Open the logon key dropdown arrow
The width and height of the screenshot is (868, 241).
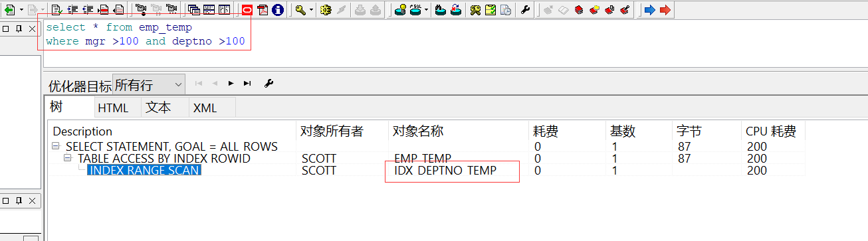click(311, 10)
